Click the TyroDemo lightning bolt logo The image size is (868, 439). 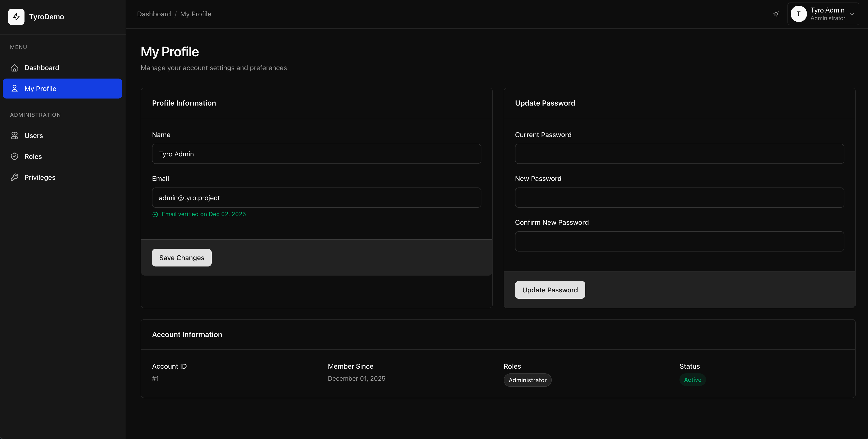pyautogui.click(x=16, y=17)
